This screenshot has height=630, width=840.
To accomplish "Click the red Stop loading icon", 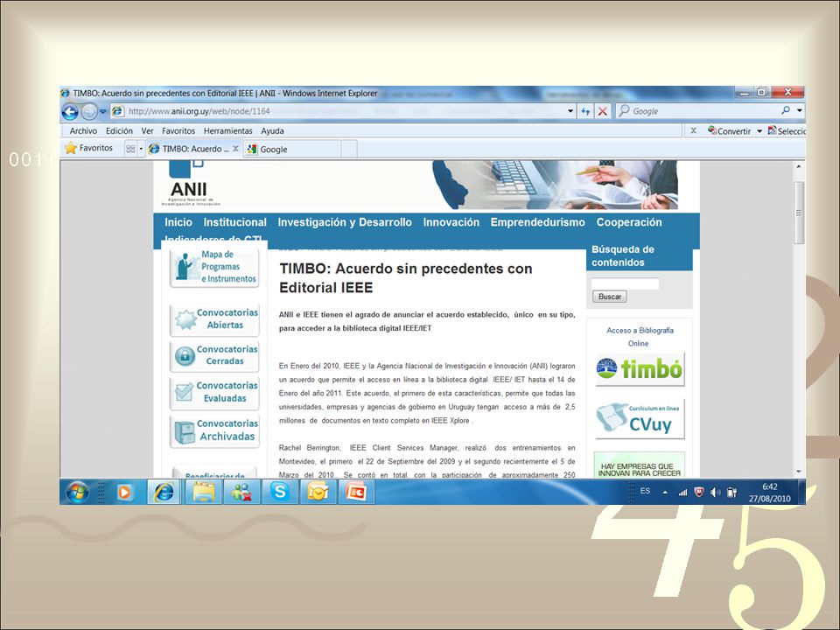I will [603, 111].
